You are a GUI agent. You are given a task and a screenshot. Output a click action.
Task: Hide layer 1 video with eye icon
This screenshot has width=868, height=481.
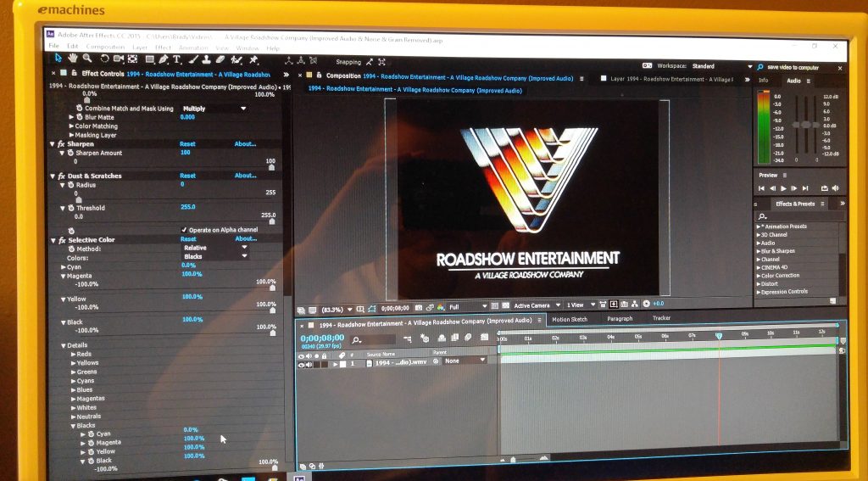(x=302, y=365)
